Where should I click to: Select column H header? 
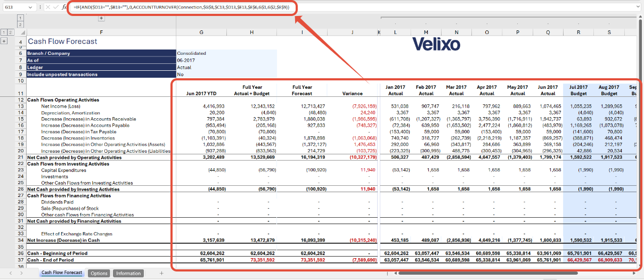[251, 32]
